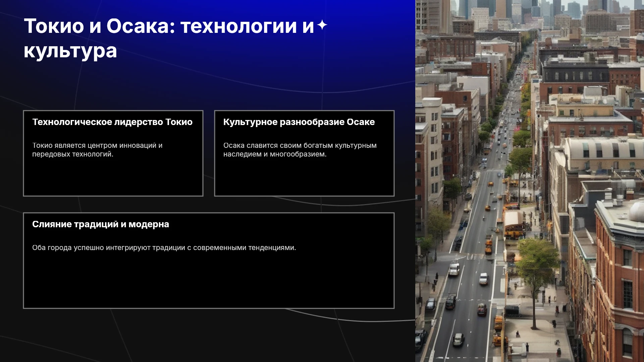
Task: Click the word «культура» in the title
Action: (70, 51)
